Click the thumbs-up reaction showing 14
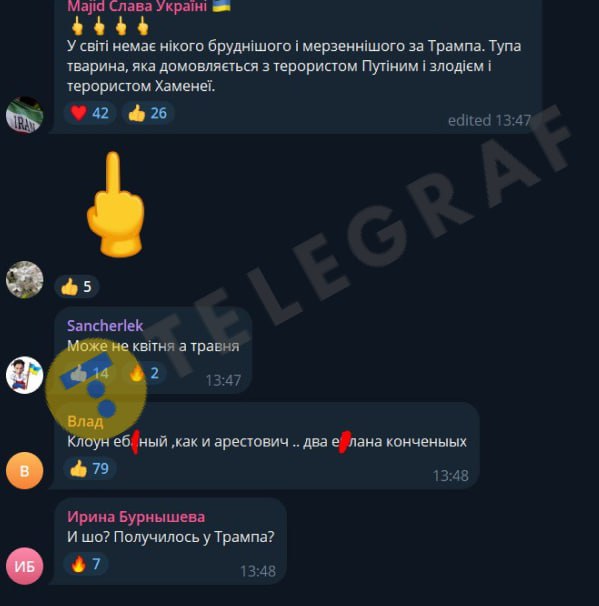 tap(90, 373)
